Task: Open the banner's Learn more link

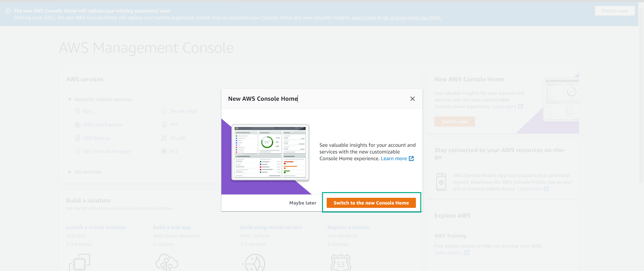Action: coord(364,17)
